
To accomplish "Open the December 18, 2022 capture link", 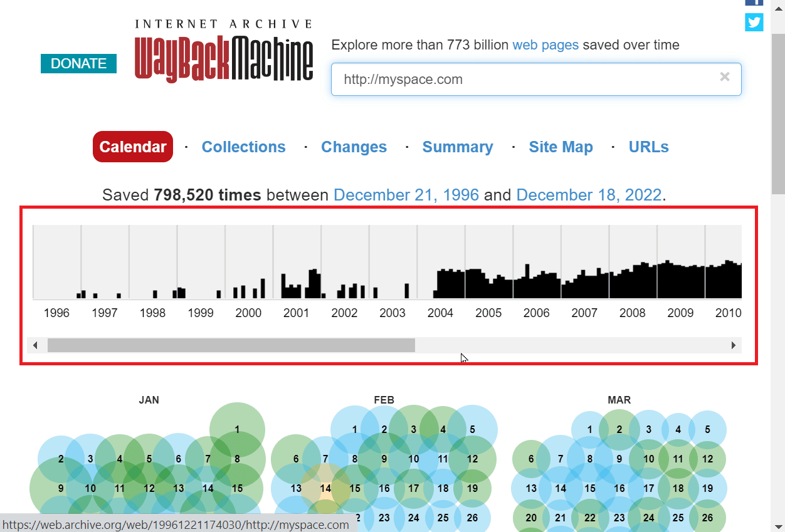I will pyautogui.click(x=589, y=195).
